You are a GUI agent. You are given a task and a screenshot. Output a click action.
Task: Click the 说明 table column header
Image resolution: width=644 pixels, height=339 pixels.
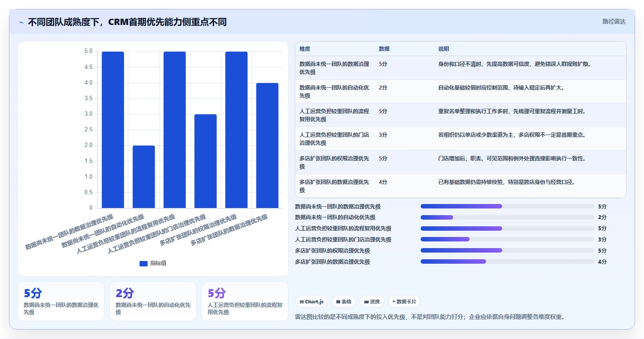(443, 49)
